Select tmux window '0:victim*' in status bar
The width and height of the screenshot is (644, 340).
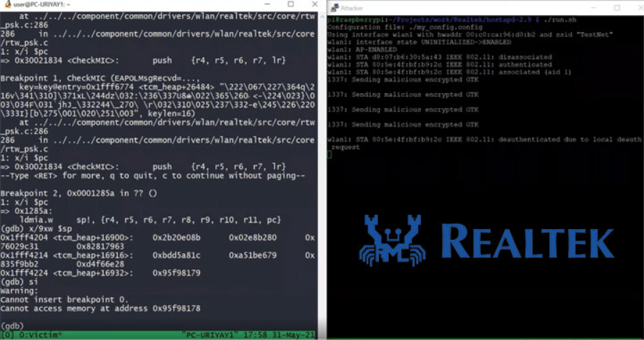[39, 335]
